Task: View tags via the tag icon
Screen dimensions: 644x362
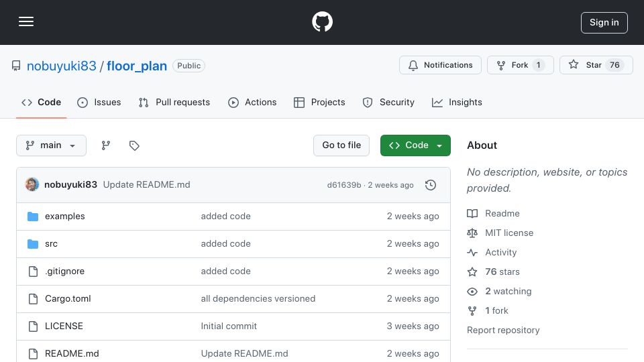Action: pos(134,145)
